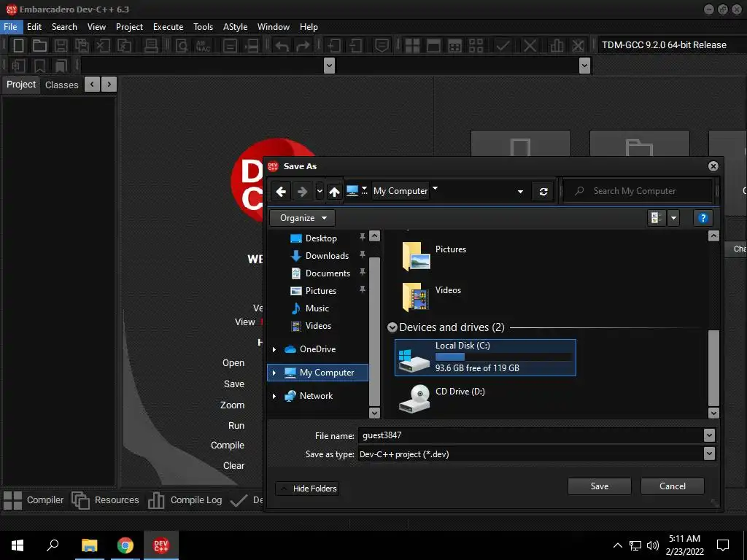Viewport: 747px width, 560px height.
Task: Click the next-tab arrow beside Classes tab
Action: [x=109, y=85]
